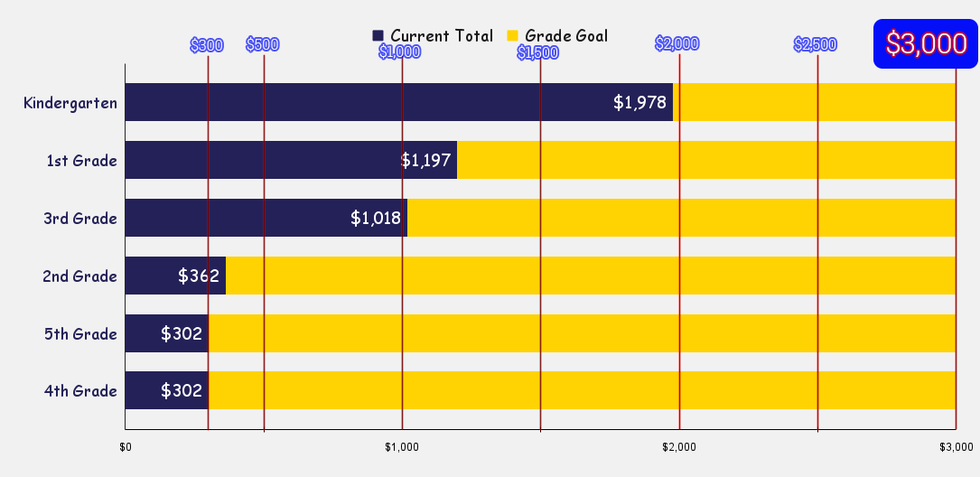Image resolution: width=980 pixels, height=477 pixels.
Task: Click the Current Total legend color square
Action: (x=378, y=36)
